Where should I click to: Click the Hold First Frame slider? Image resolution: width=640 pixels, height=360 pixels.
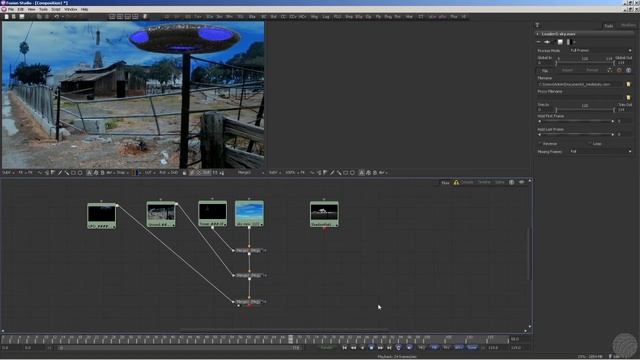(x=576, y=121)
